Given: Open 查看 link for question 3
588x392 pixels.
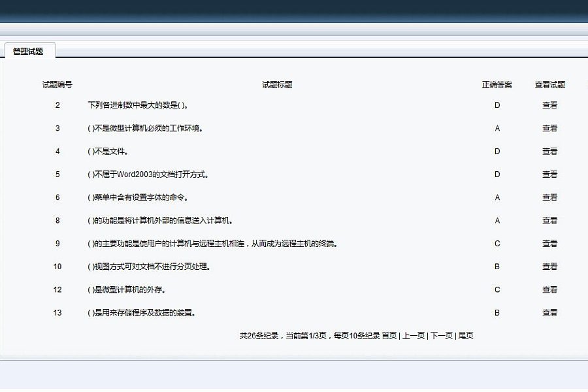Looking at the screenshot, I should click(x=549, y=129).
